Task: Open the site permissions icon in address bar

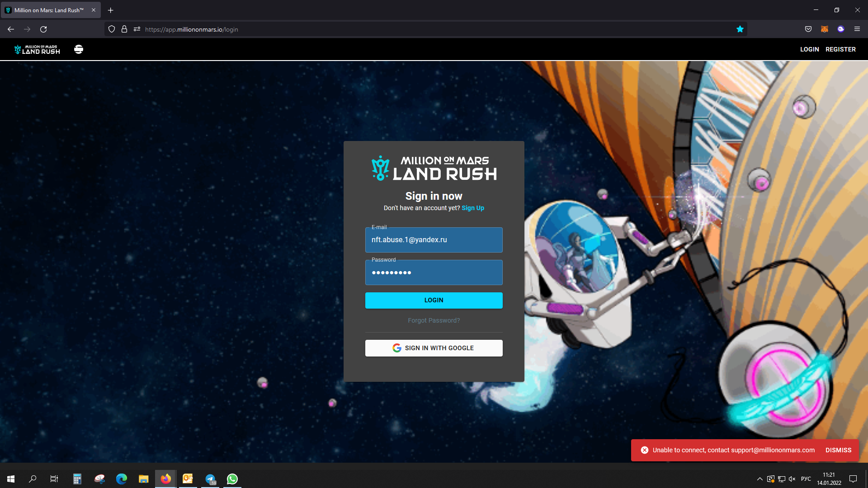Action: coord(137,29)
